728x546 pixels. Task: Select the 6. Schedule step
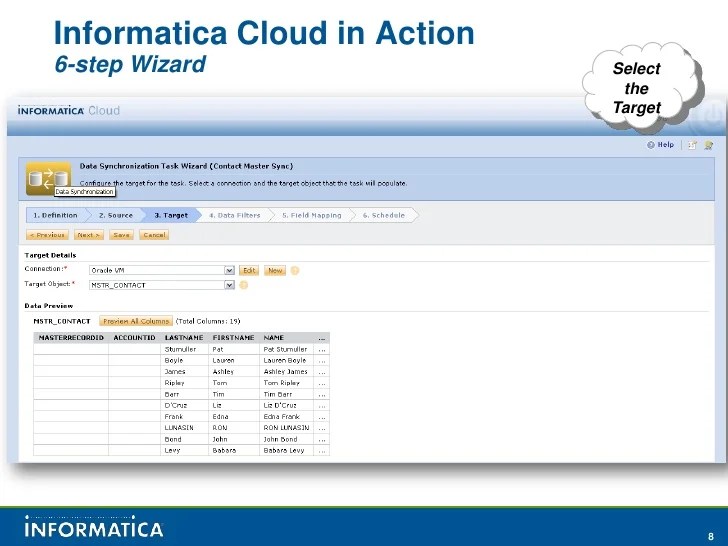tap(384, 215)
